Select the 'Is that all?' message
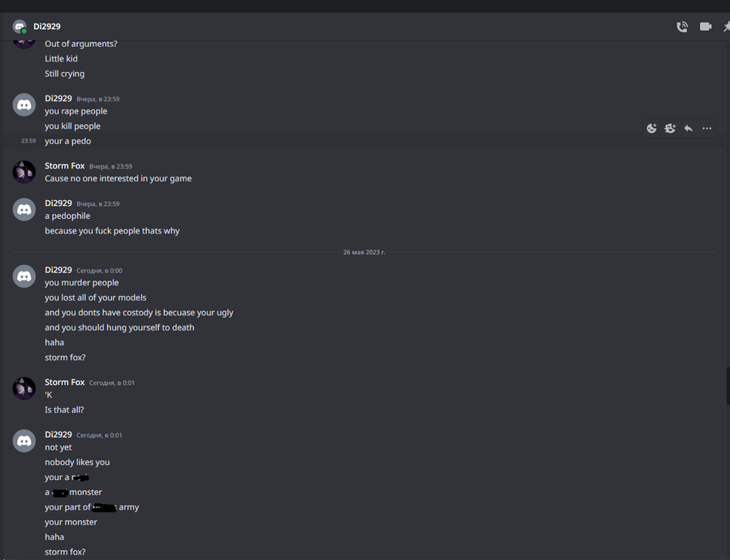The image size is (730, 560). 64,410
